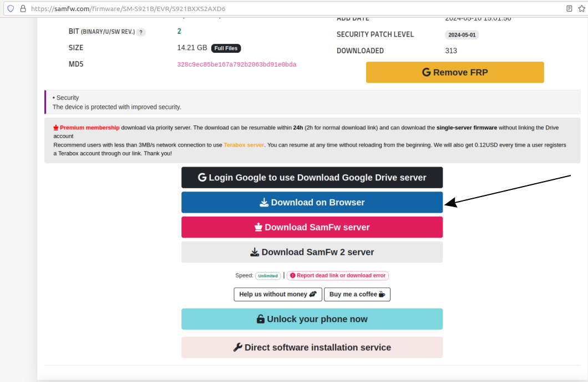Toggle reader view icon in address bar
This screenshot has height=382, width=588.
click(569, 8)
